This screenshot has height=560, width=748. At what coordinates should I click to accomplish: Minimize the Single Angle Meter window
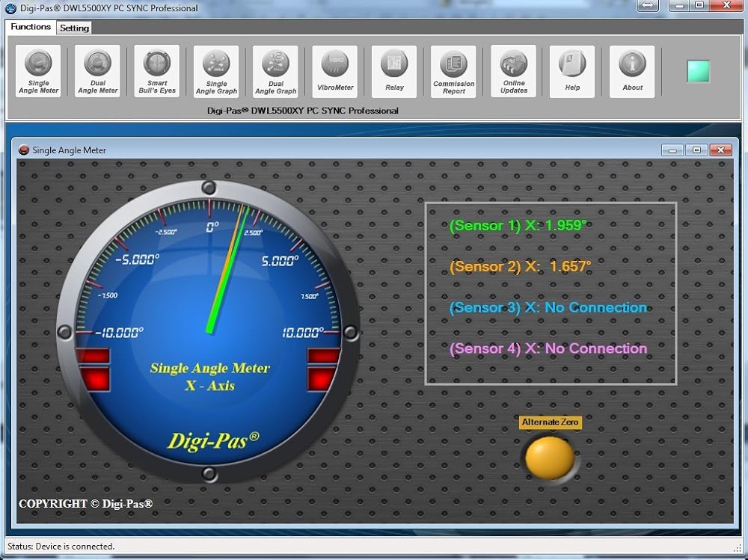click(x=672, y=150)
